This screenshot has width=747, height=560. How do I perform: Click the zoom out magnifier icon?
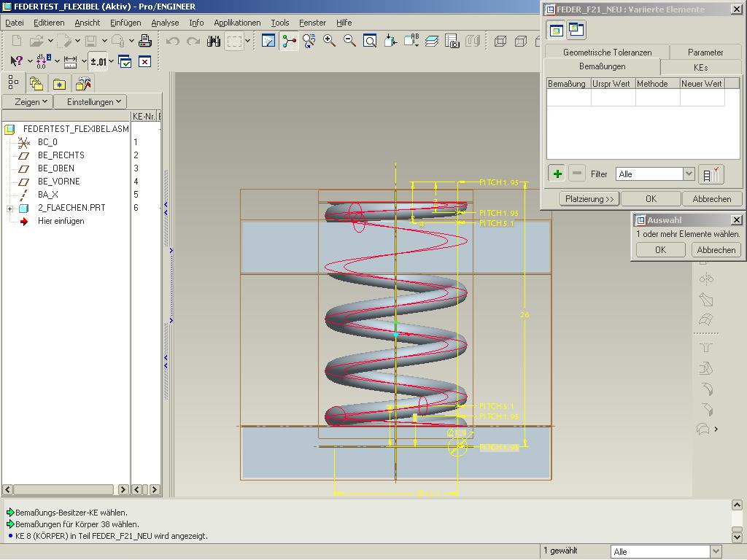pos(349,42)
